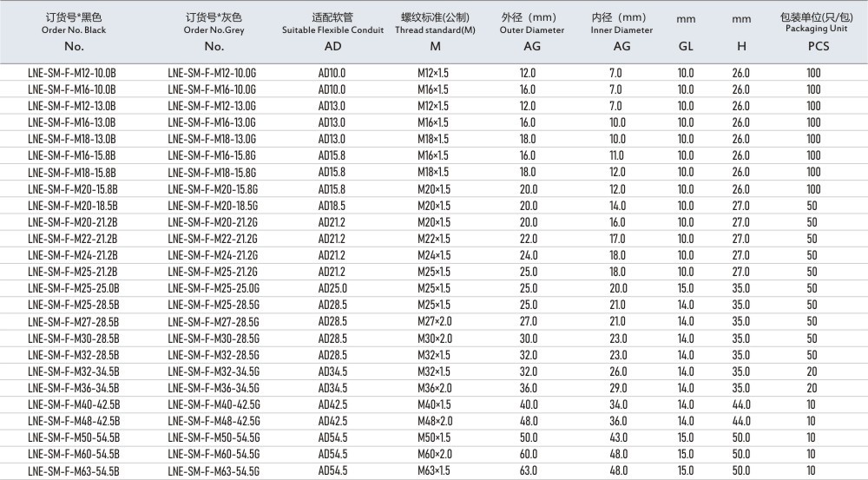This screenshot has width=868, height=480.
Task: Click the Thread standard(M) column header
Action: pyautogui.click(x=433, y=30)
